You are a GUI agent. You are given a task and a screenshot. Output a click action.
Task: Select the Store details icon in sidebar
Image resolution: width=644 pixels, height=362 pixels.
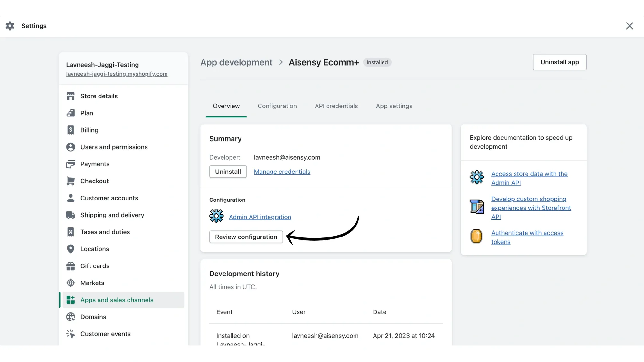tap(71, 96)
